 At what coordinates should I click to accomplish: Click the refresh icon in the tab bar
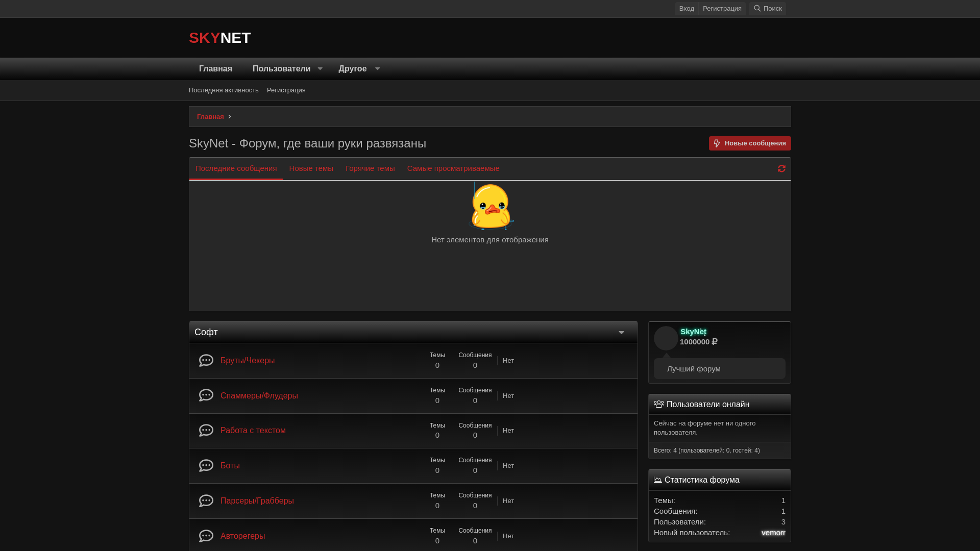coord(781,169)
